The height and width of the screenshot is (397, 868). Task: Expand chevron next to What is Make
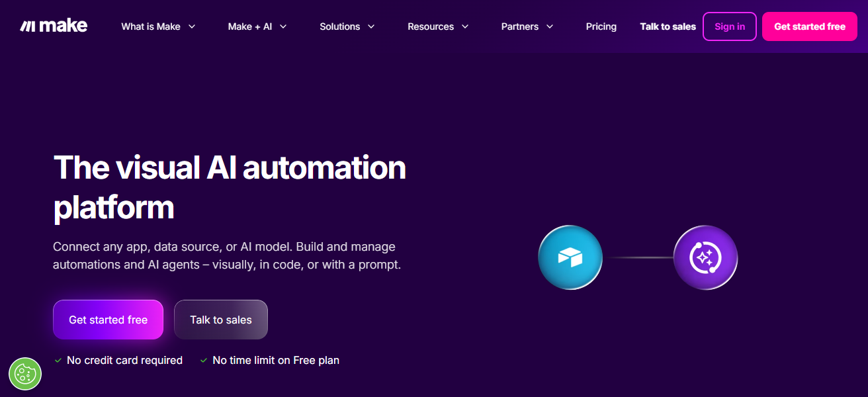[192, 26]
